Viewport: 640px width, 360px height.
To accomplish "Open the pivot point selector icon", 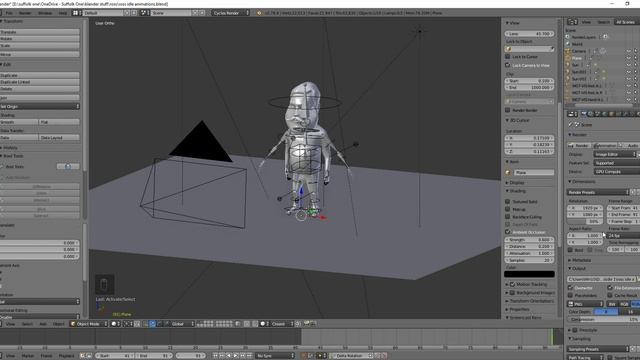I will point(129,324).
